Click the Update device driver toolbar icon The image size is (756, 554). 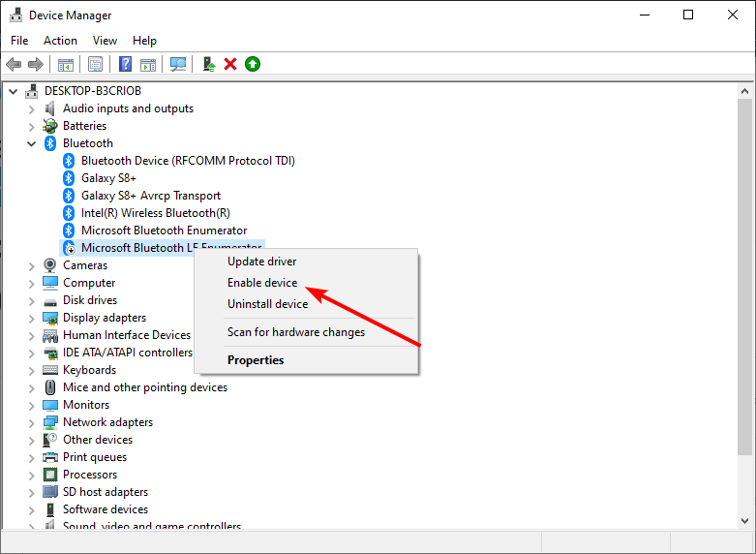[x=208, y=64]
